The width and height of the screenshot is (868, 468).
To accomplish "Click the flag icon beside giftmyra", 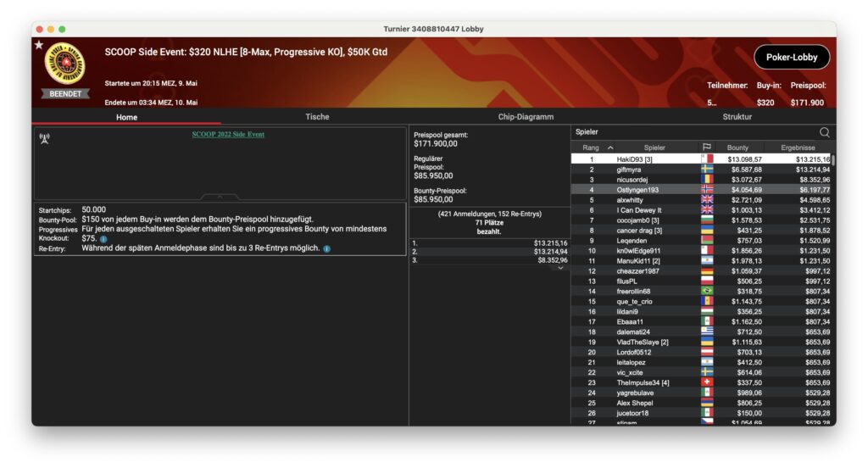I will [706, 170].
